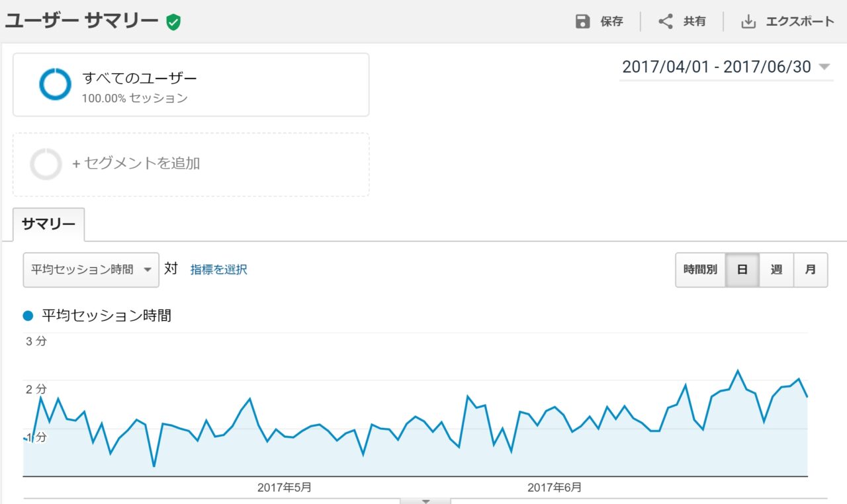
Task: Click the 指標を選択 link
Action: (218, 270)
